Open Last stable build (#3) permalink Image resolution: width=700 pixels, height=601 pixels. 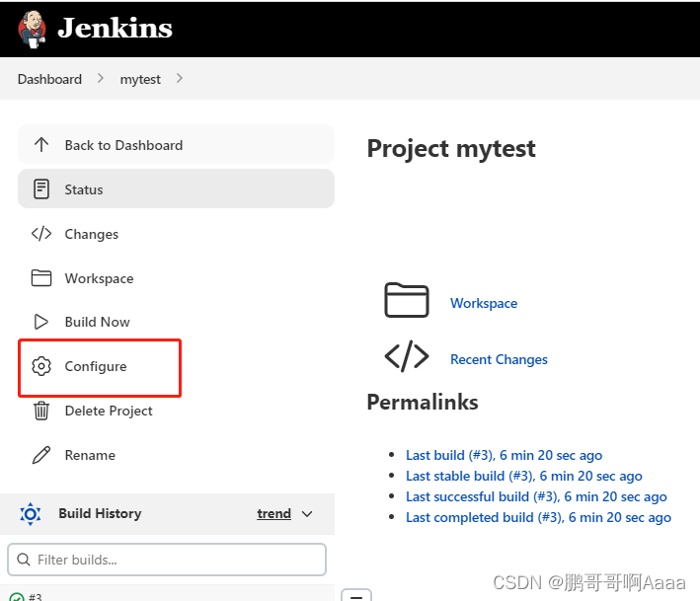[x=524, y=476]
